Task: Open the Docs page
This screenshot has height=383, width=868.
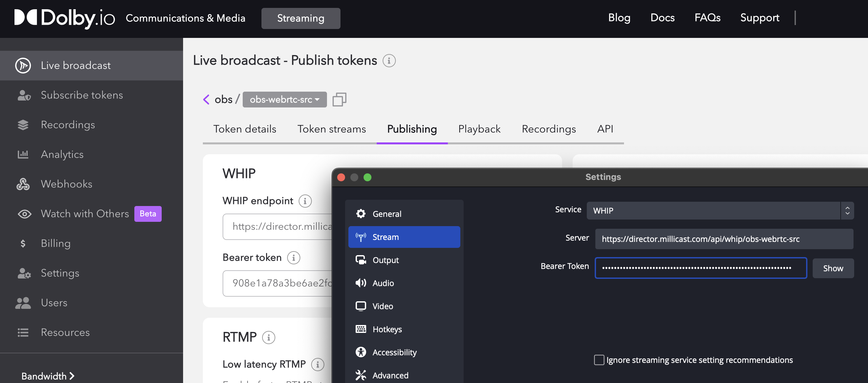Action: pos(662,18)
